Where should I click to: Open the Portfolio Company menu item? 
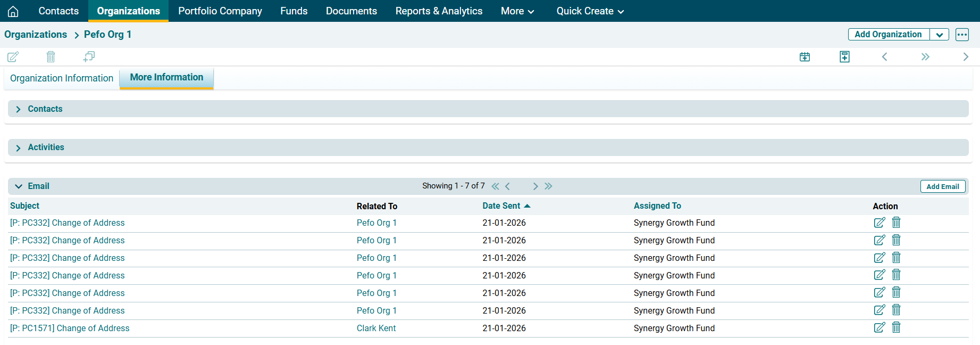click(220, 11)
